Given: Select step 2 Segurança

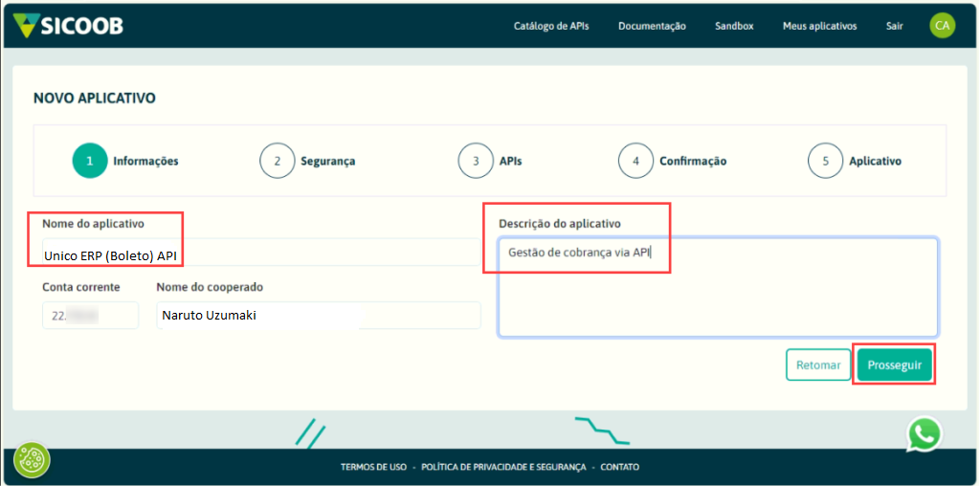Looking at the screenshot, I should click(x=307, y=161).
